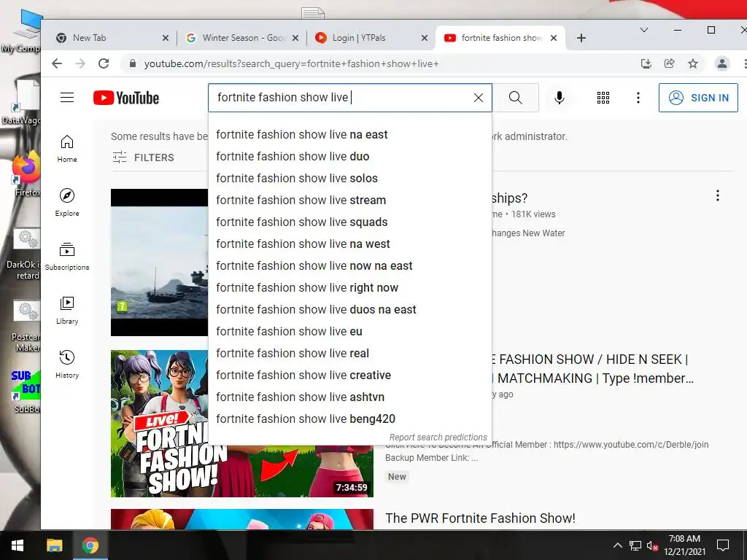Go to Home in the sidebar
This screenshot has width=747, height=560.
point(66,149)
